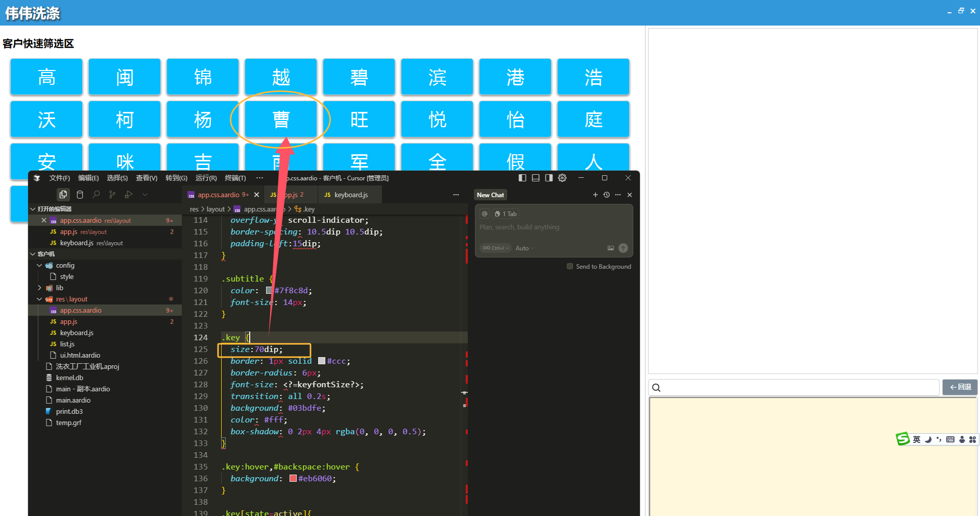The height and width of the screenshot is (516, 980).
Task: Check the Send to Background checkbox
Action: (570, 266)
